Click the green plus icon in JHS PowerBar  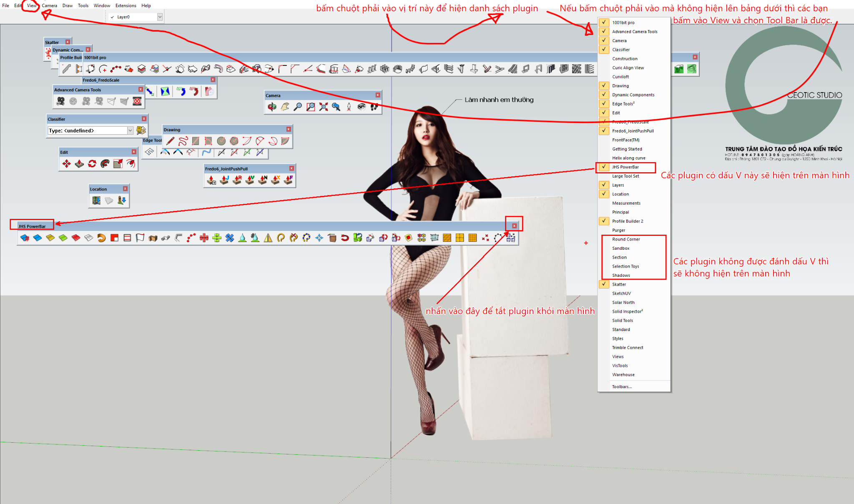(x=217, y=238)
